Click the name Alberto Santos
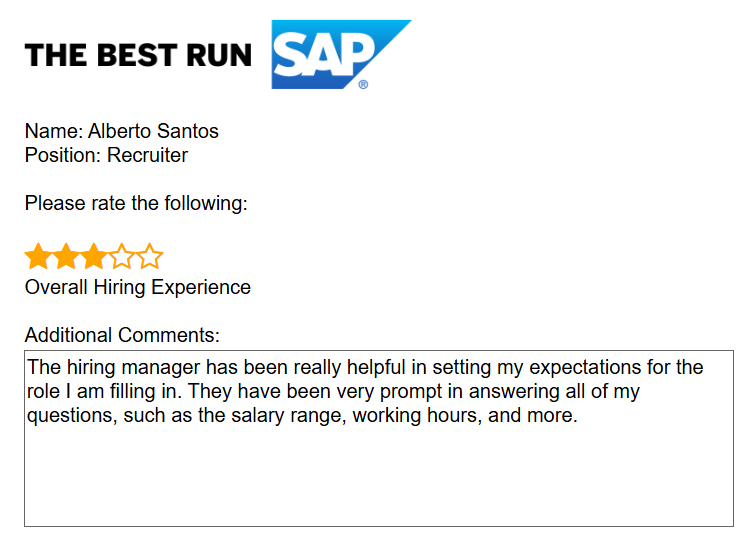This screenshot has height=548, width=756. 153,131
